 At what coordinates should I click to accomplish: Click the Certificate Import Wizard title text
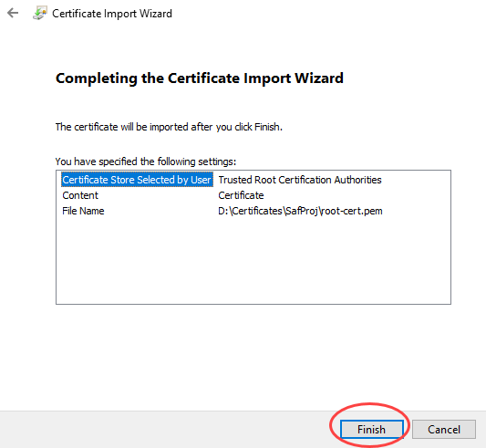(112, 14)
